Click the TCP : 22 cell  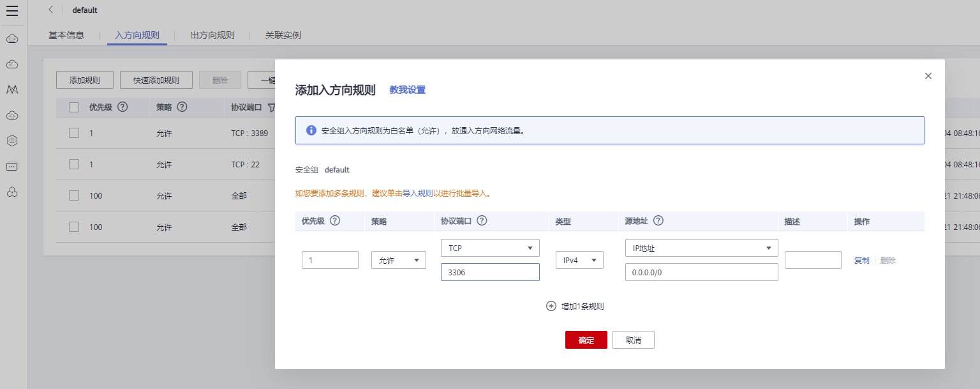pyautogui.click(x=245, y=164)
